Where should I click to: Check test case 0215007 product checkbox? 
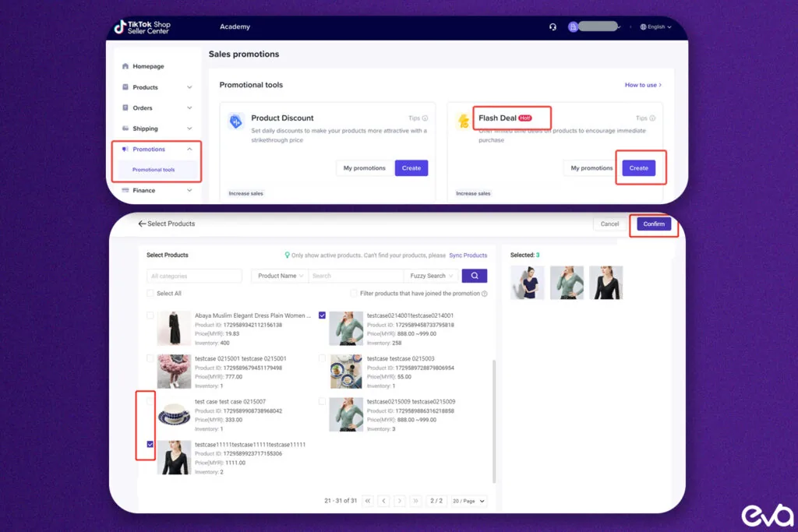click(150, 401)
